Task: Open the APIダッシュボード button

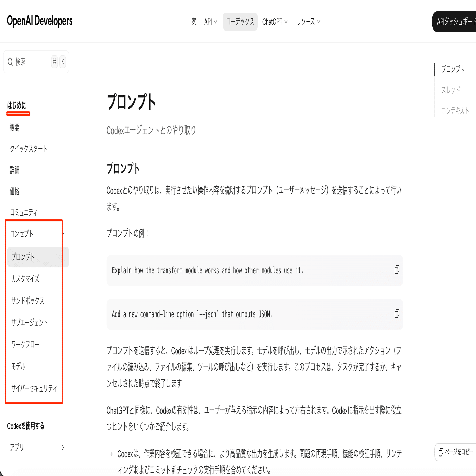Action: click(x=454, y=22)
